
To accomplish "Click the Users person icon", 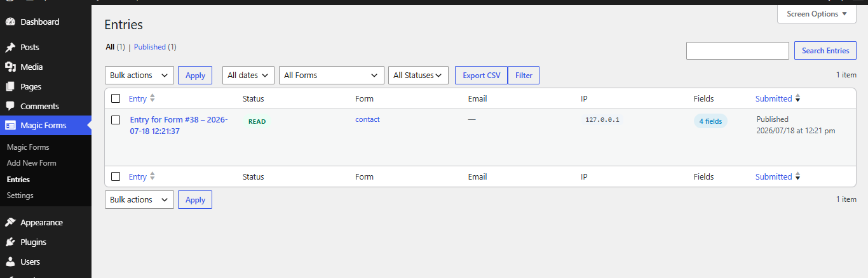I will [10, 261].
